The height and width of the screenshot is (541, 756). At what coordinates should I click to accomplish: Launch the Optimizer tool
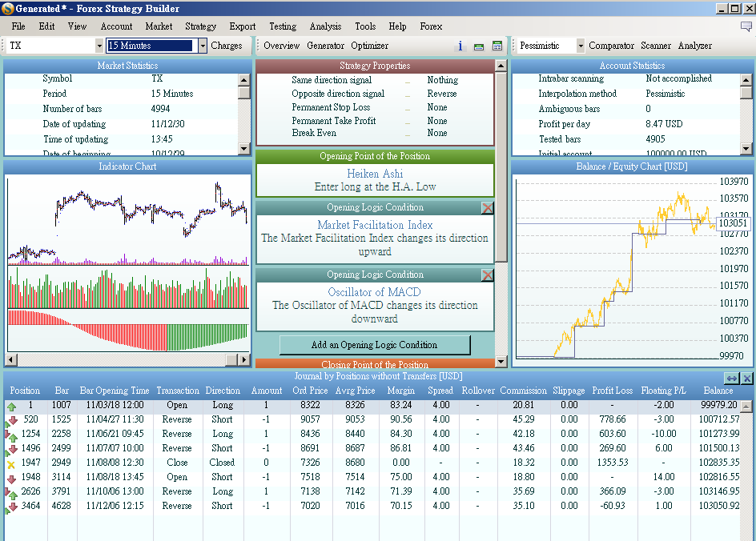[370, 46]
